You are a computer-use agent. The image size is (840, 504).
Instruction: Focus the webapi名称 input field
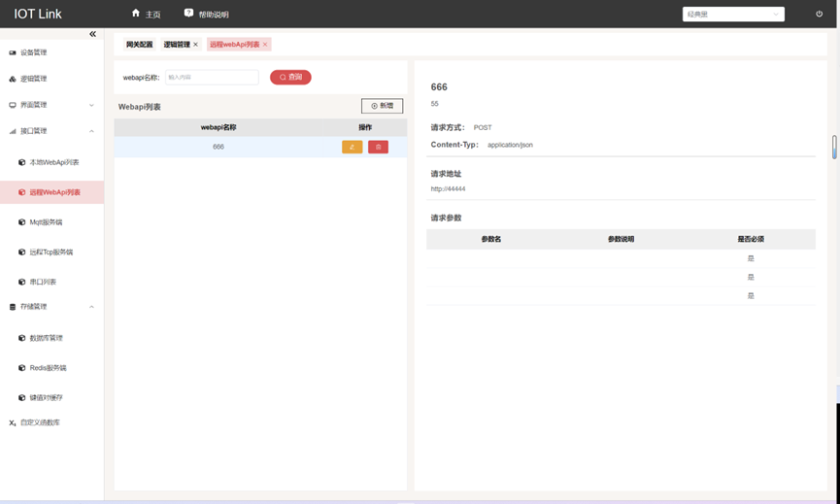(212, 77)
